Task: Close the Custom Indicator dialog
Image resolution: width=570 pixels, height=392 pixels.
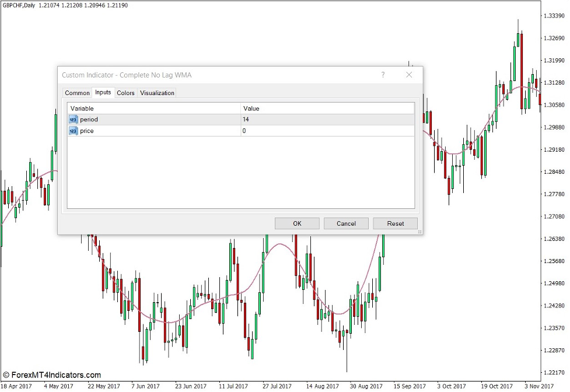Action: pyautogui.click(x=409, y=75)
